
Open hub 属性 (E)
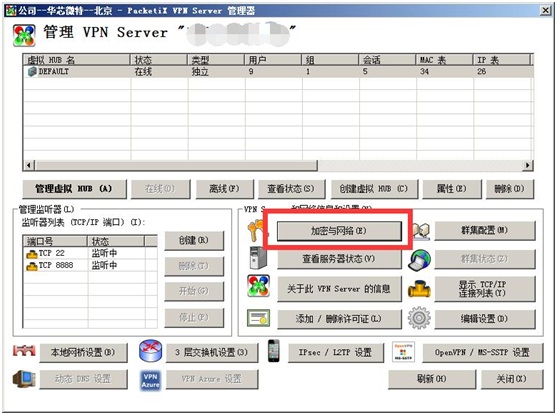[452, 189]
